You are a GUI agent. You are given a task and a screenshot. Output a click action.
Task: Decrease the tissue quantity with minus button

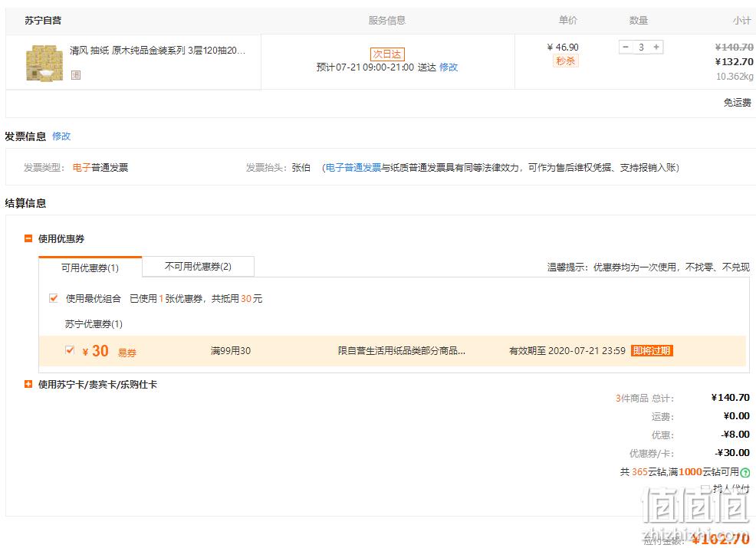(626, 48)
